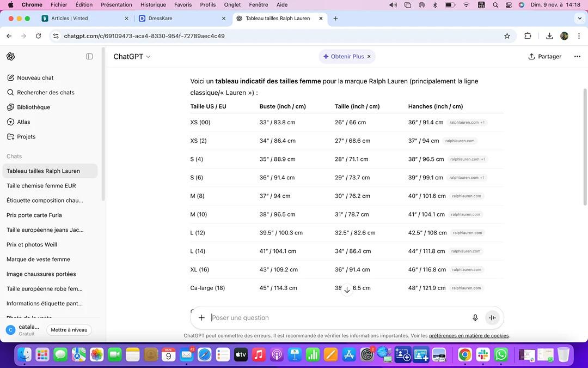Open ralphlauren.com source in M (8) row
This screenshot has height=368, width=588.
[467, 196]
